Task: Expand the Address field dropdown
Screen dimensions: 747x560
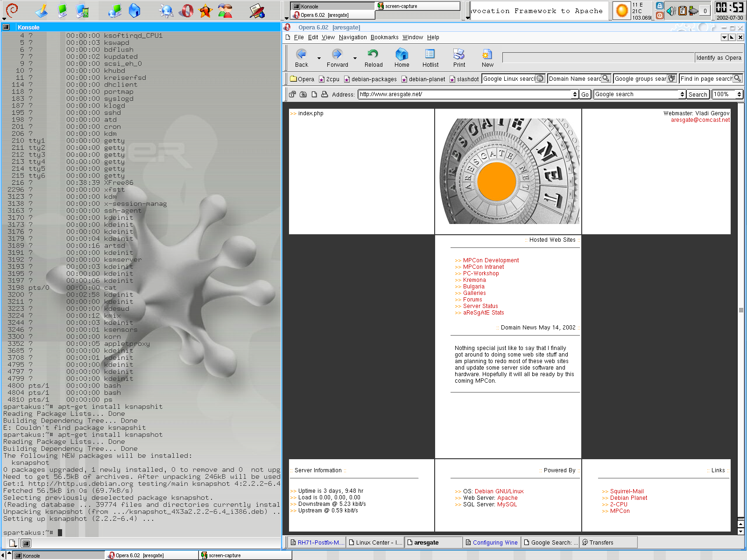Action: click(x=575, y=94)
